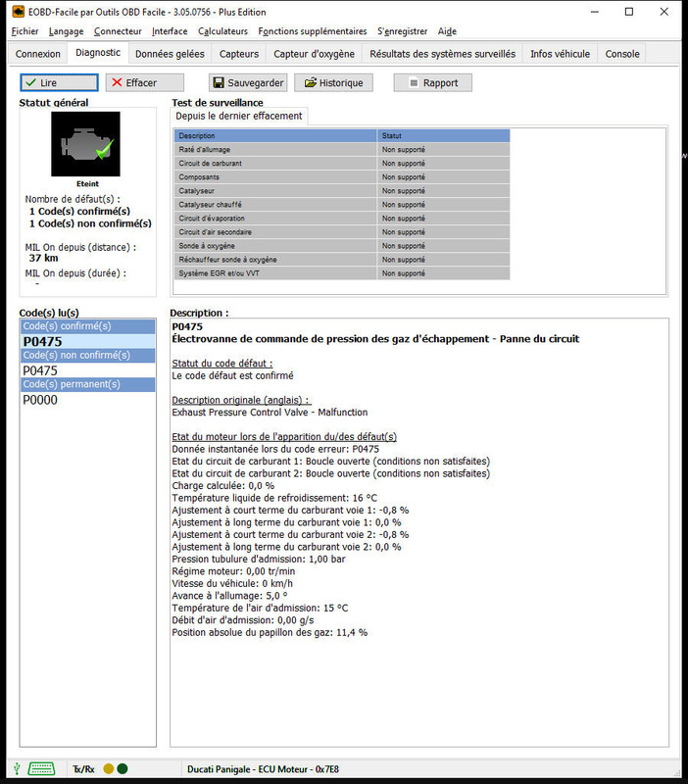The height and width of the screenshot is (784, 688).
Task: Select Circuit d'évaporation row
Action: click(x=342, y=218)
